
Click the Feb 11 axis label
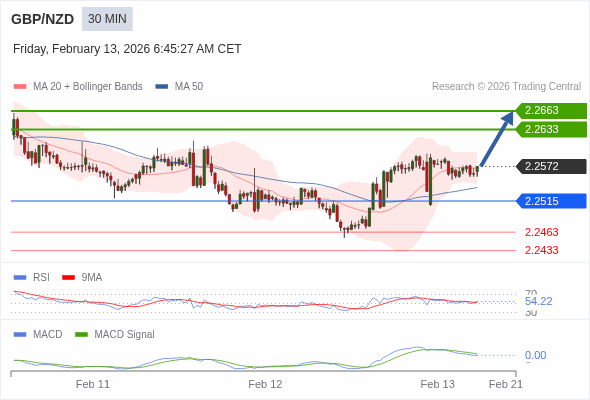(93, 384)
